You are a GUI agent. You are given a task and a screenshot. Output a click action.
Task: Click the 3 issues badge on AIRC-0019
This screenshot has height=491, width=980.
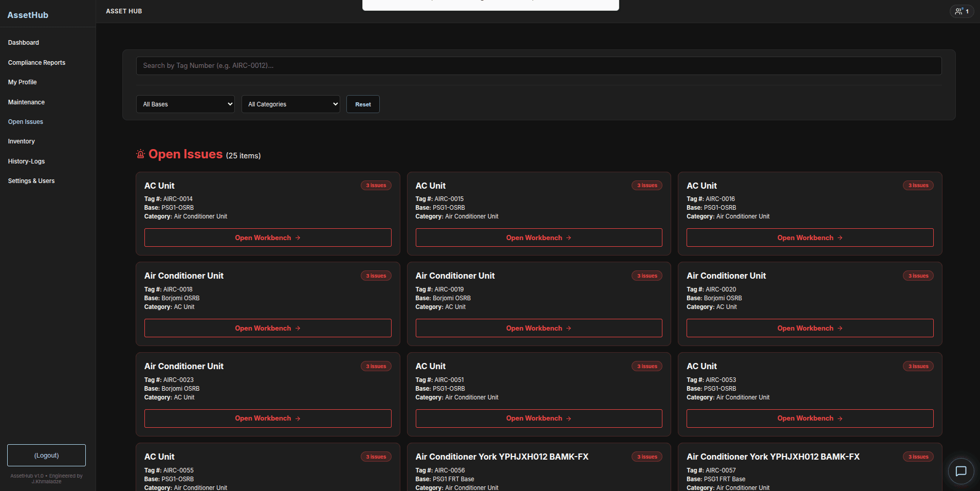[647, 276]
